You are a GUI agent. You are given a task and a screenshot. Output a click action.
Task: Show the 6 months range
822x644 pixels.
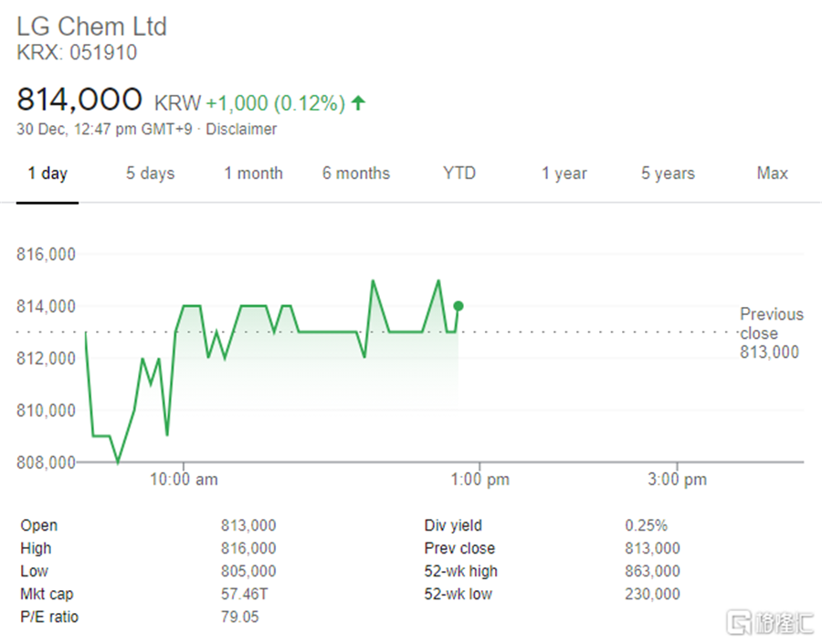pyautogui.click(x=355, y=174)
